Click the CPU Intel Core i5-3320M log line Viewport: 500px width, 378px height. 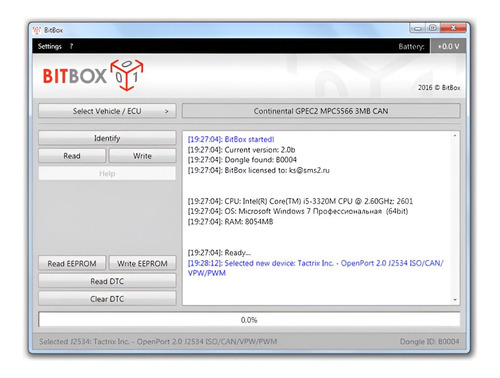tap(300, 201)
